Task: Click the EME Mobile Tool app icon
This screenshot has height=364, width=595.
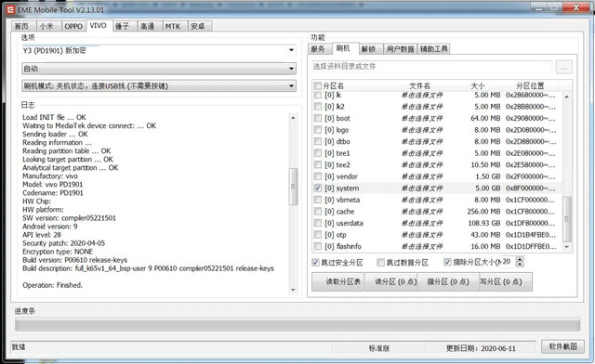Action: 10,10
